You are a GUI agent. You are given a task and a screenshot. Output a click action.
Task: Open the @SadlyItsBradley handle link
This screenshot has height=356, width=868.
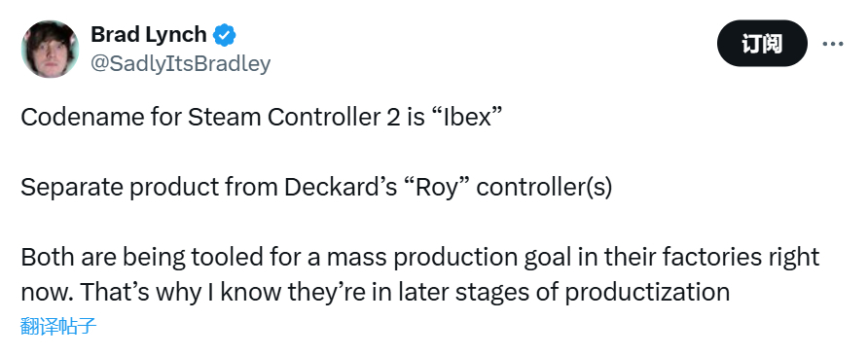point(180,63)
